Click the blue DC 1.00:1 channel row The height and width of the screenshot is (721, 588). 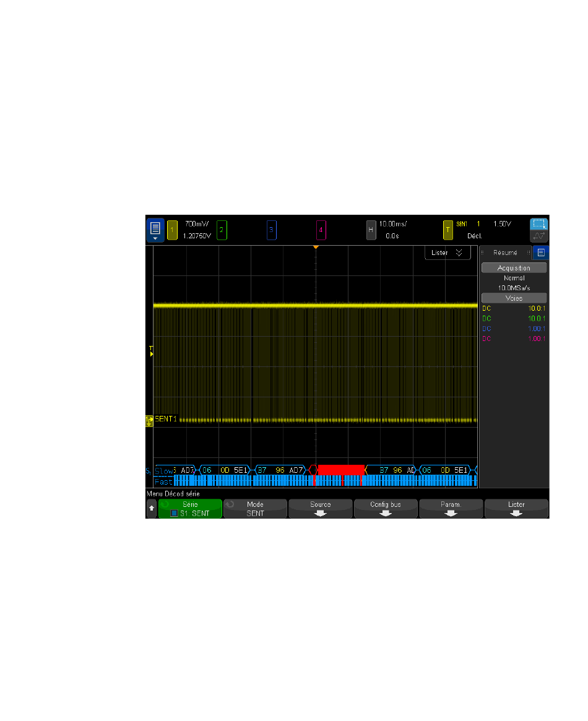click(x=514, y=329)
